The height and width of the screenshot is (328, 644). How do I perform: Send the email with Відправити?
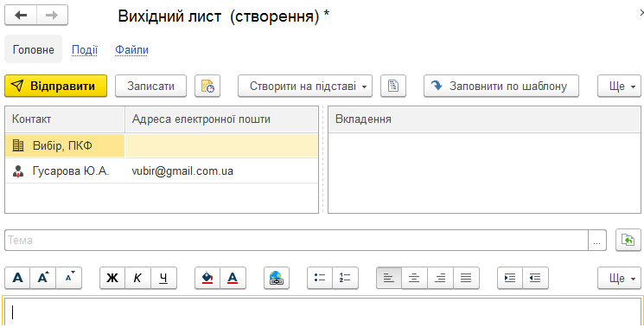coord(56,86)
